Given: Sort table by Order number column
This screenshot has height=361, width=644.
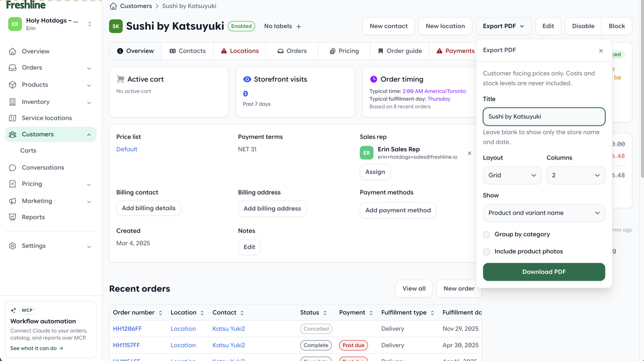Looking at the screenshot, I should [x=137, y=313].
